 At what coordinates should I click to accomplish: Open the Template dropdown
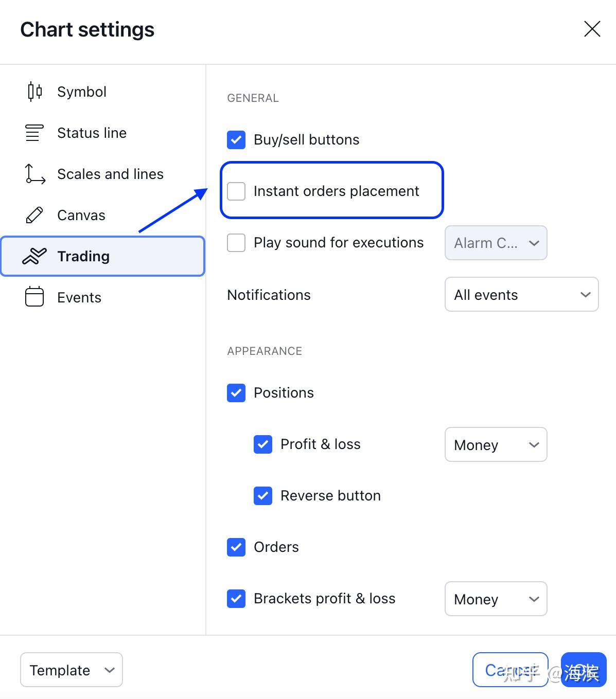[x=72, y=670]
